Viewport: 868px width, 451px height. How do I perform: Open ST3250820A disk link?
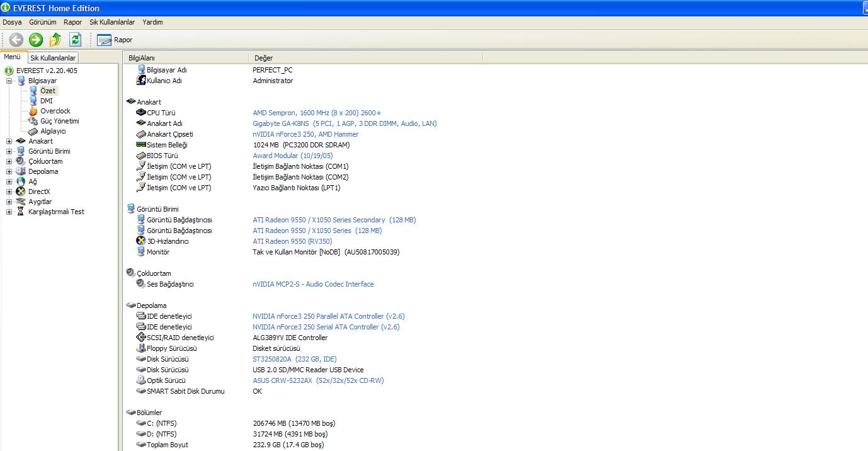click(295, 359)
